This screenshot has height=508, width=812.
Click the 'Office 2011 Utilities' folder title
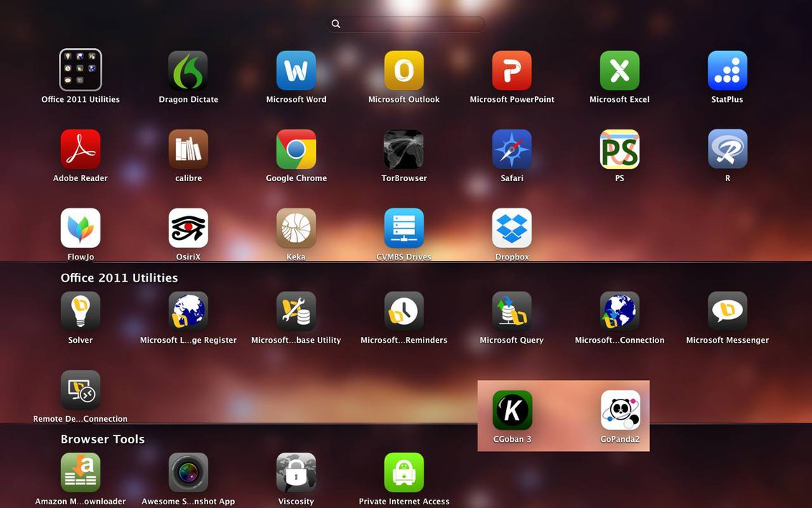(x=119, y=278)
